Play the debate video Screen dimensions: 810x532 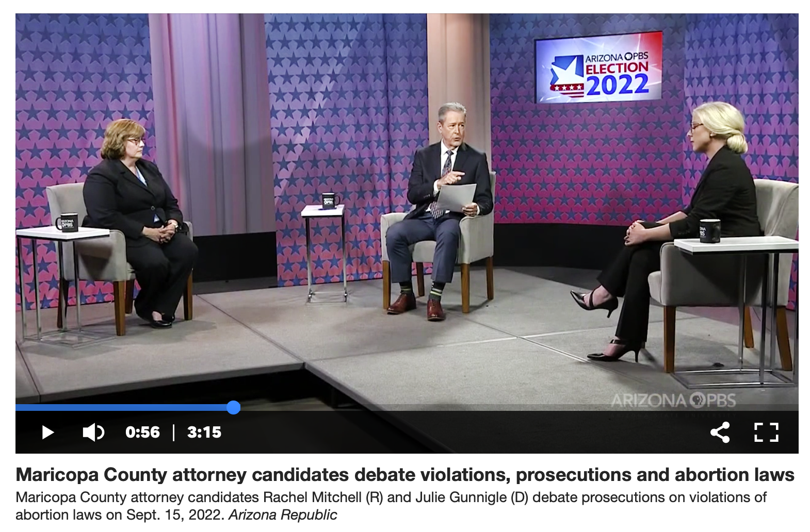48,432
